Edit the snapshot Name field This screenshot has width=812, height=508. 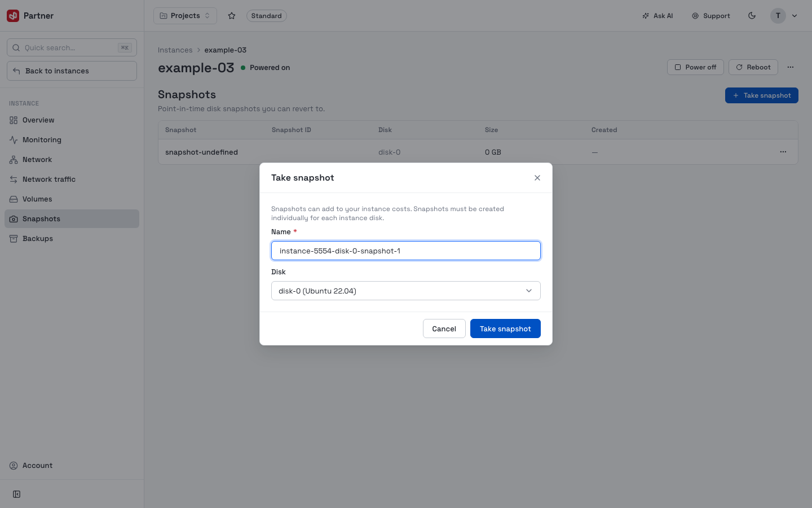tap(406, 251)
